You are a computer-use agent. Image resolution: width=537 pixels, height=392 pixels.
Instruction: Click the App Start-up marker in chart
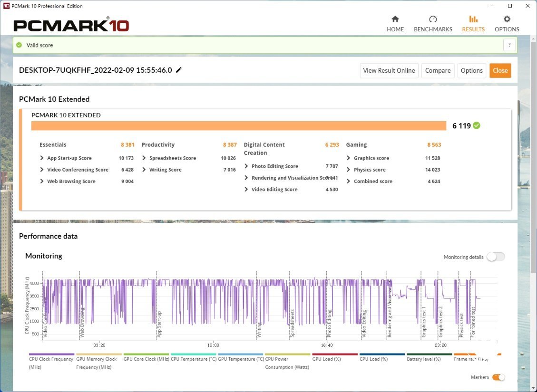click(x=159, y=324)
